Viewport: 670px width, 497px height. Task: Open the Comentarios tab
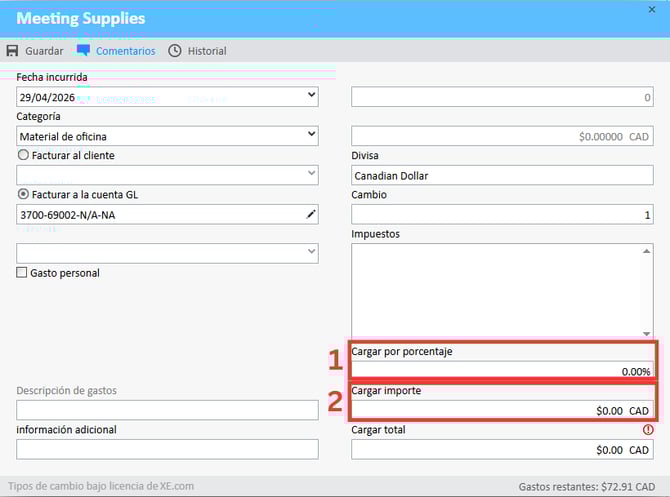tap(125, 51)
